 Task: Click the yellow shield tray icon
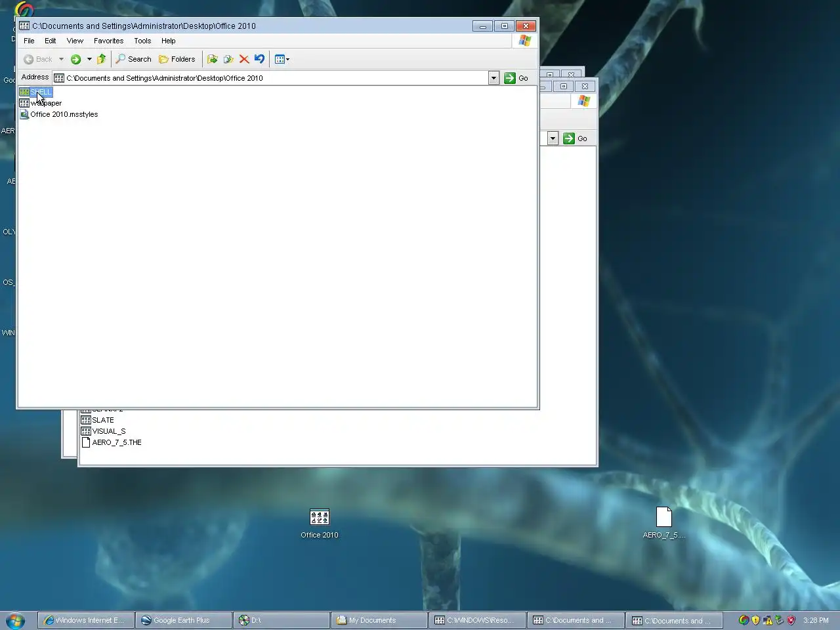coord(755,620)
